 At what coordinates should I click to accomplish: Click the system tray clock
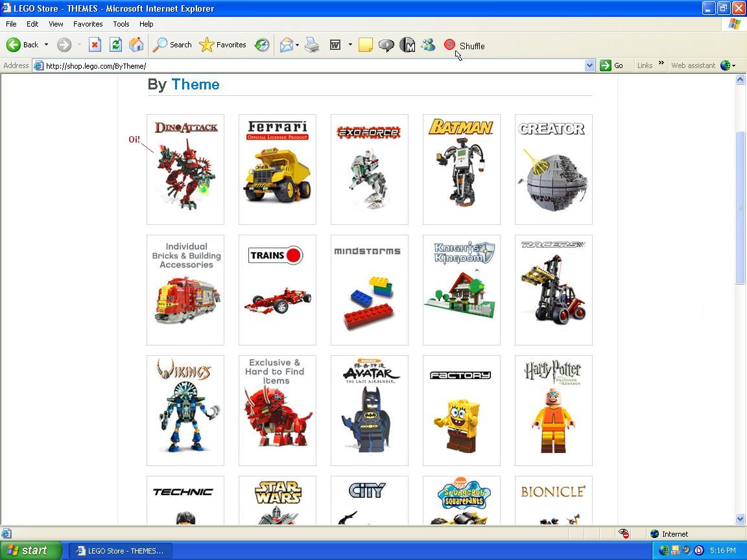pyautogui.click(x=723, y=550)
